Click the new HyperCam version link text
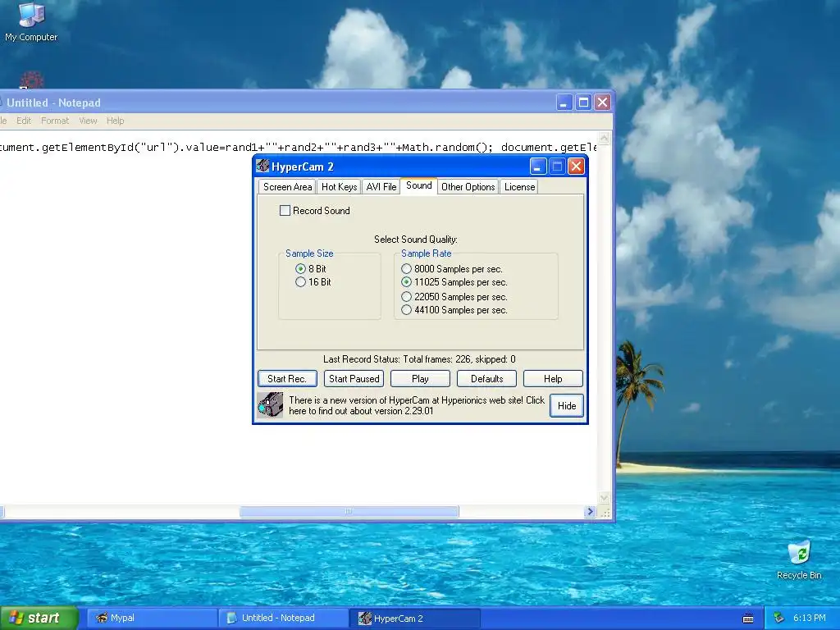This screenshot has height=630, width=840. (x=416, y=405)
